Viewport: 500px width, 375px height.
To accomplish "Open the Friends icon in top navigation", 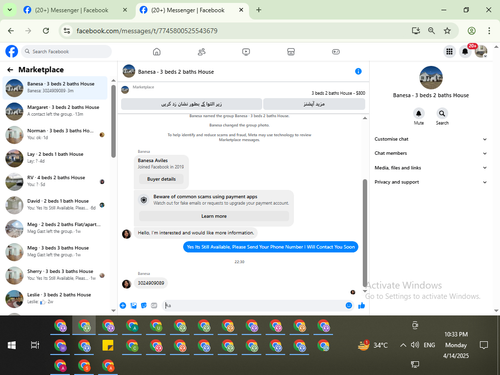I will 201,52.
